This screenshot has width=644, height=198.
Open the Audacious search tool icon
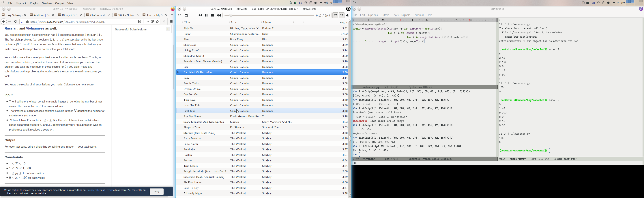tap(180, 16)
